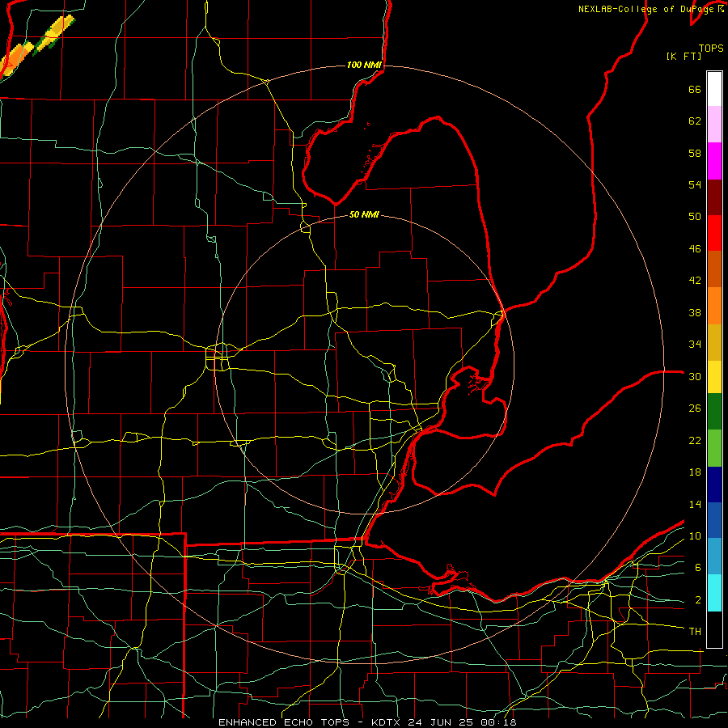The height and width of the screenshot is (728, 728).
Task: Click the medium blue 10-14 kft swatch
Action: [714, 520]
